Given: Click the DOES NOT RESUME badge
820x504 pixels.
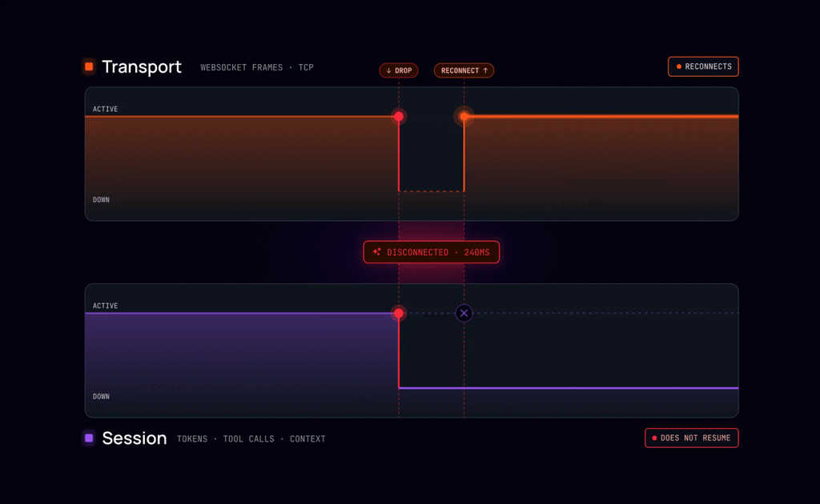Looking at the screenshot, I should tap(691, 438).
